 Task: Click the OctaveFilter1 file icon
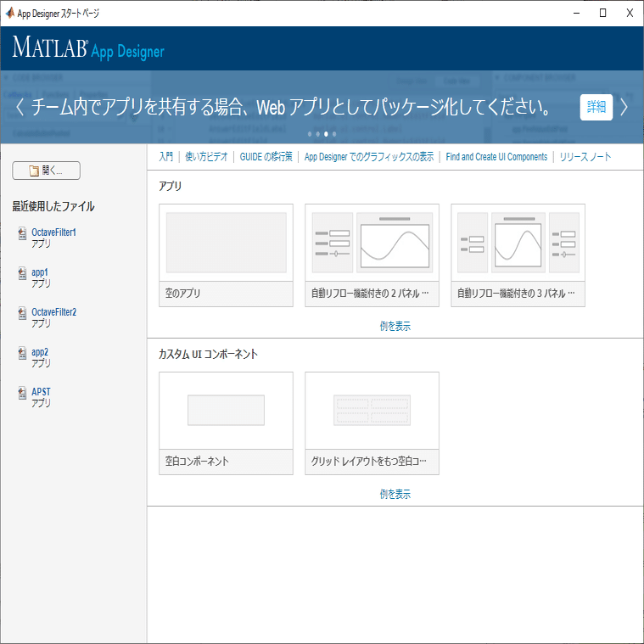pos(22,233)
